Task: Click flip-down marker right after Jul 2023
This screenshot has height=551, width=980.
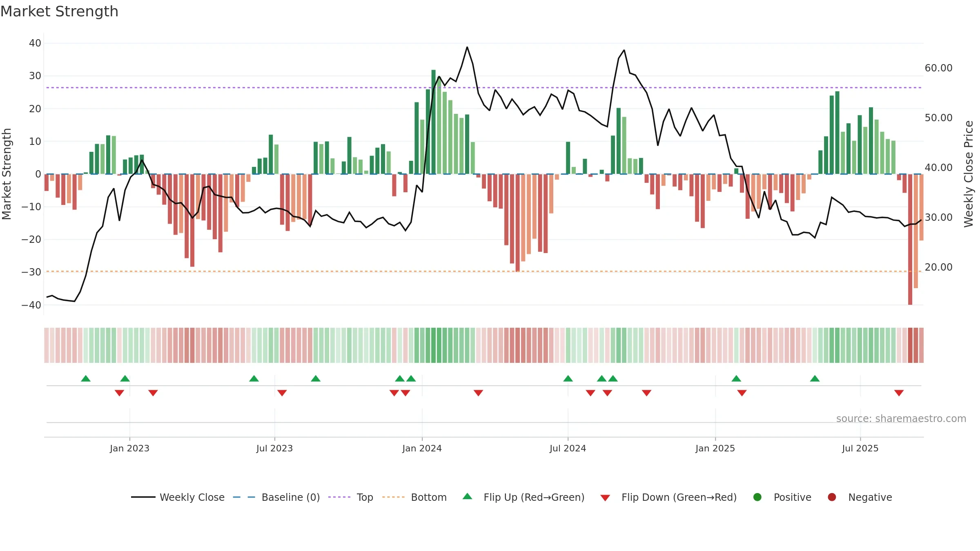Action: (x=282, y=393)
